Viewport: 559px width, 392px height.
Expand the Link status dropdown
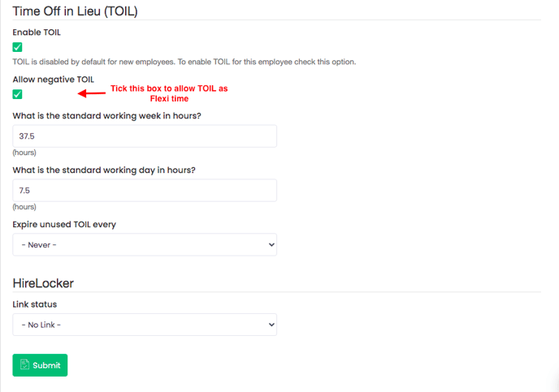tap(145, 325)
